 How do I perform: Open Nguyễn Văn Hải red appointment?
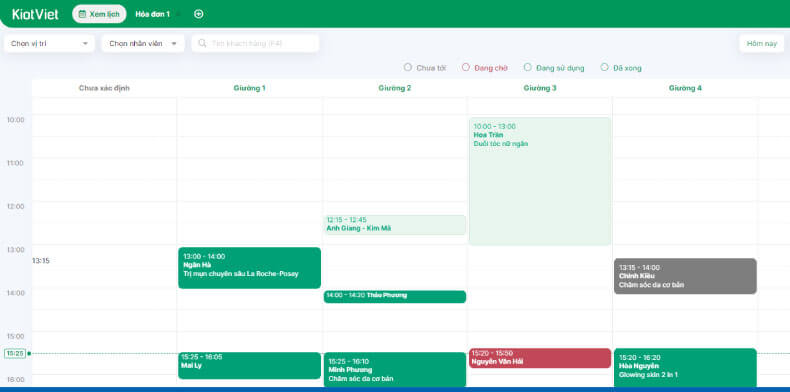(540, 358)
